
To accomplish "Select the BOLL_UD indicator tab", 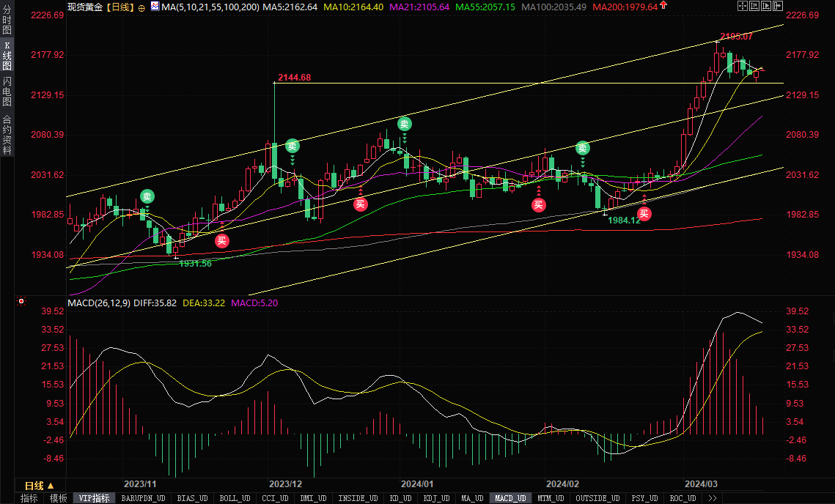I will point(235,498).
